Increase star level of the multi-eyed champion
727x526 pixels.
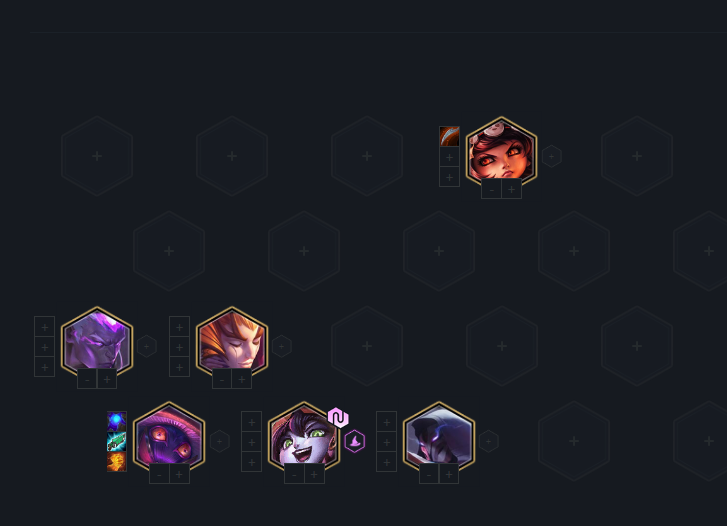[x=179, y=475]
